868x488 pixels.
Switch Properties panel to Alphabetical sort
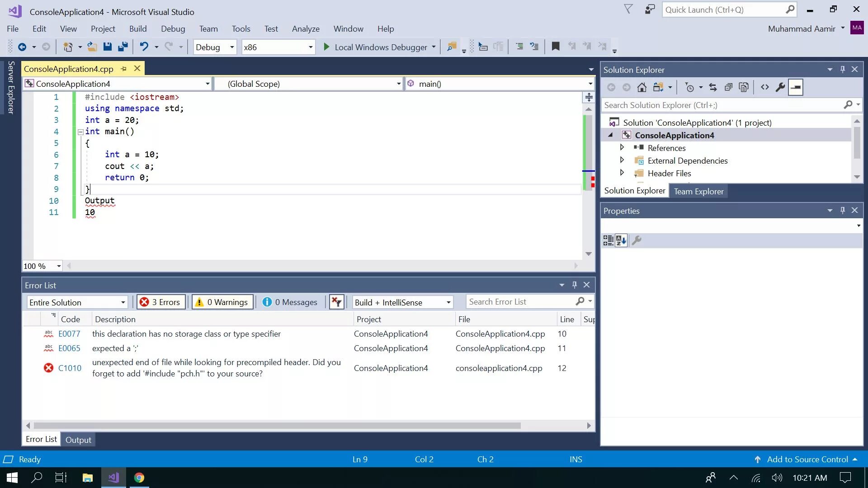coord(621,240)
